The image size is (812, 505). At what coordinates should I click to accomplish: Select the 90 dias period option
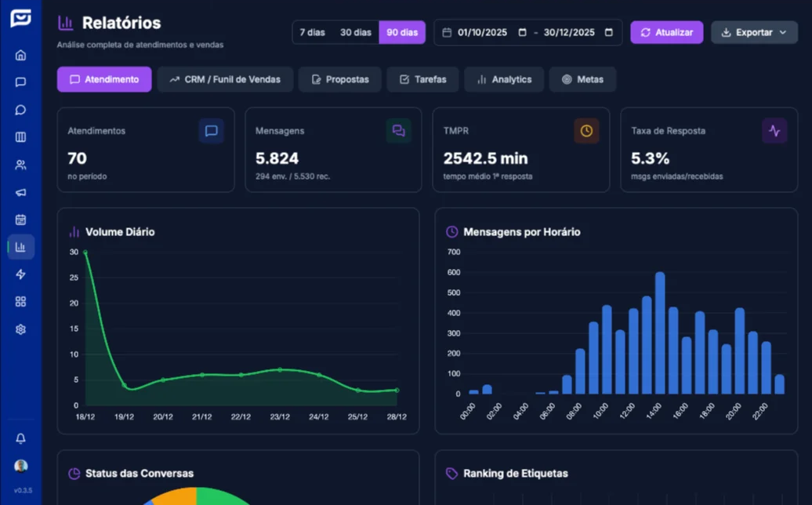(402, 32)
